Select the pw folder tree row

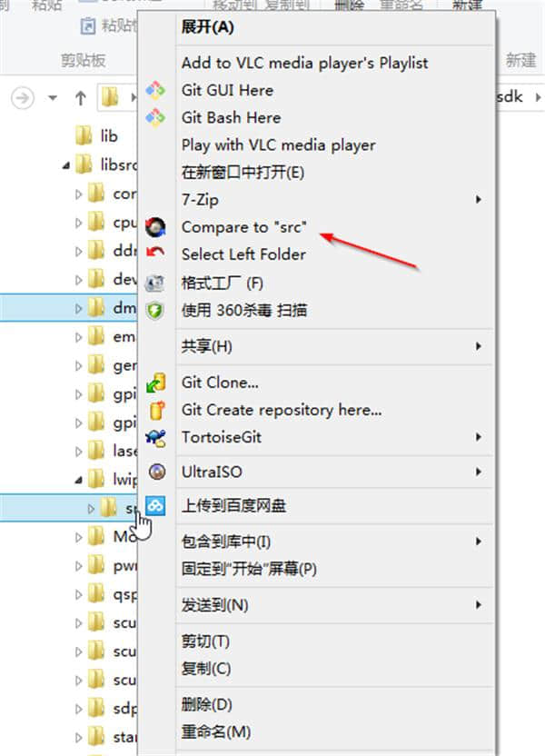[68, 565]
